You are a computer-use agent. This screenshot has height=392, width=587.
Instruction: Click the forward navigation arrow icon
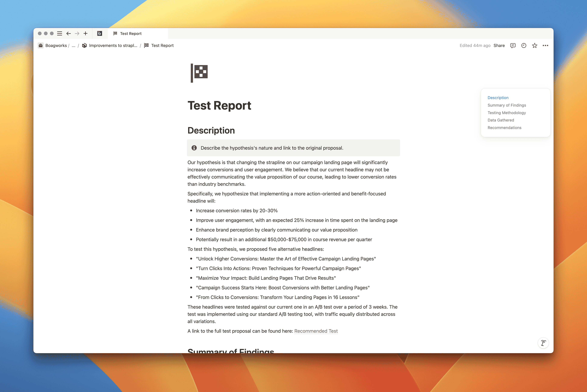77,33
